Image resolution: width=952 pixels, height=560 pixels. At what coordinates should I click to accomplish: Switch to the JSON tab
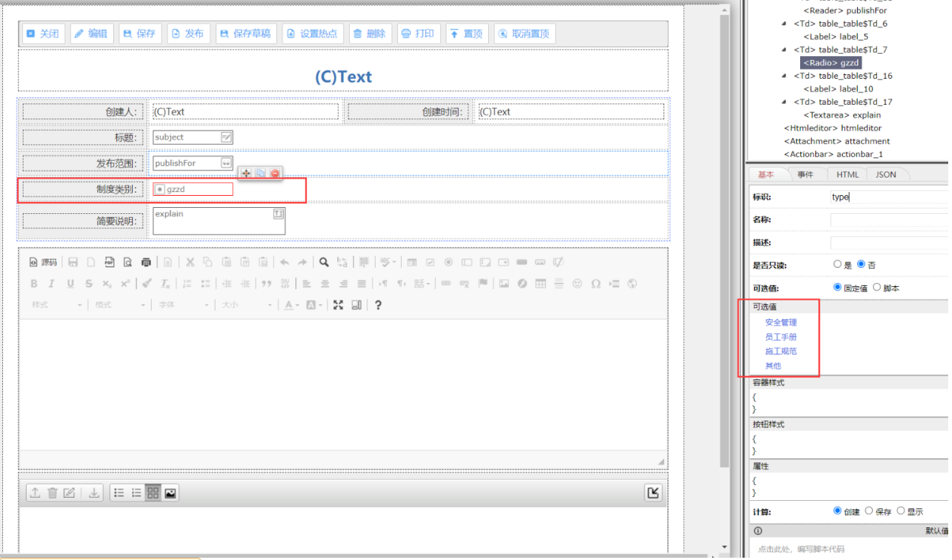tap(885, 175)
